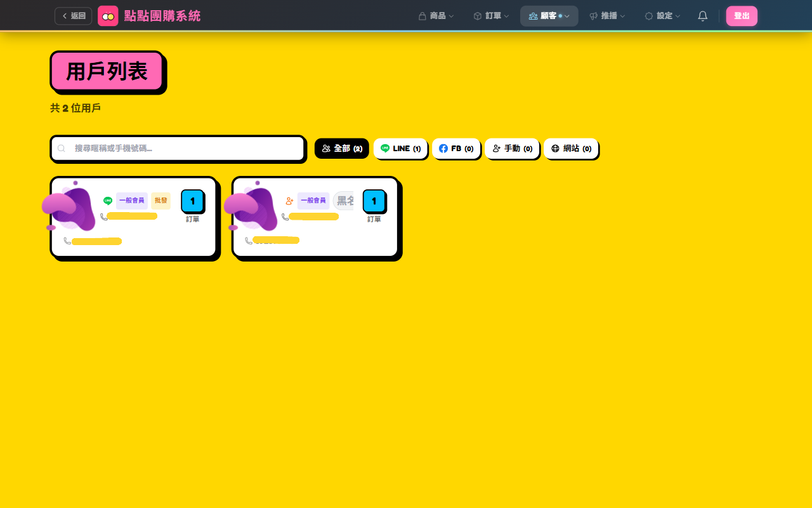Expand the 設定 dropdown menu
This screenshot has width=812, height=508.
[662, 16]
